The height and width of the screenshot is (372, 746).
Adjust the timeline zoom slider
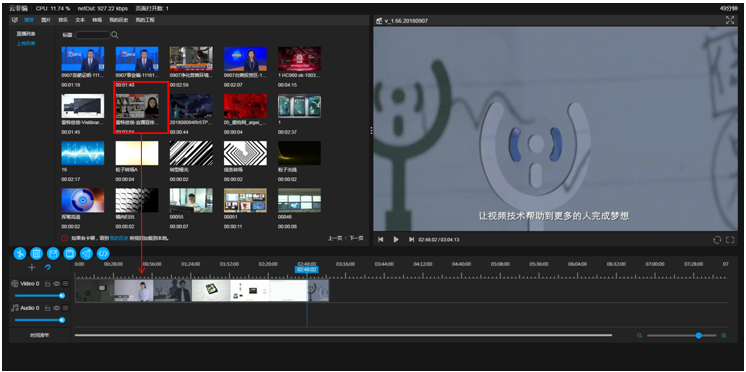[682, 335]
